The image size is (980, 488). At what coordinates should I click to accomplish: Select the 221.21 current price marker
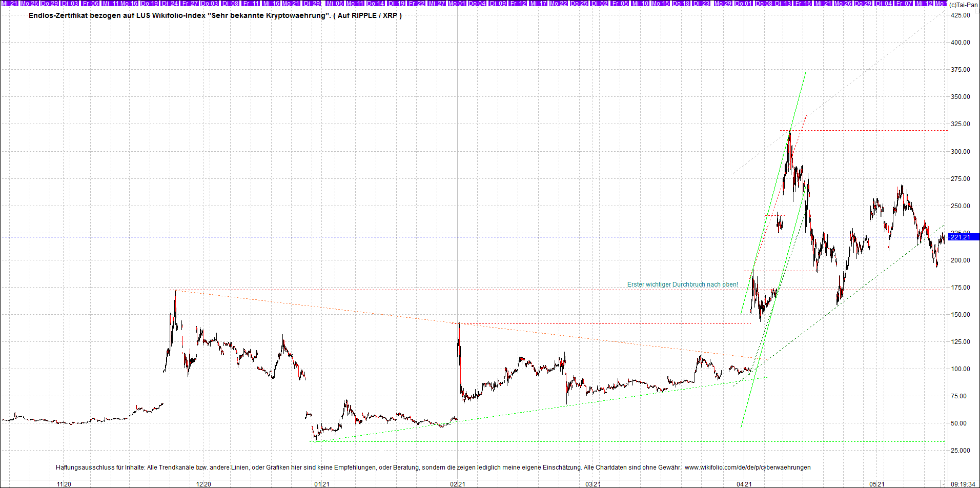[x=961, y=237]
